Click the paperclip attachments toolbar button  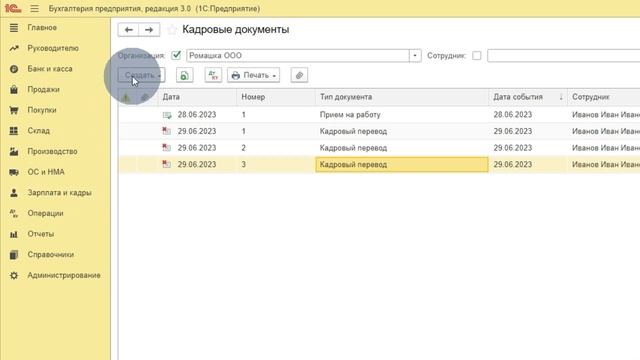[x=299, y=75]
